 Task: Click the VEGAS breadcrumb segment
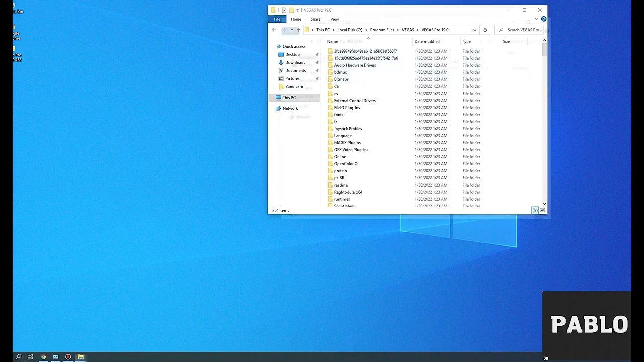point(408,30)
